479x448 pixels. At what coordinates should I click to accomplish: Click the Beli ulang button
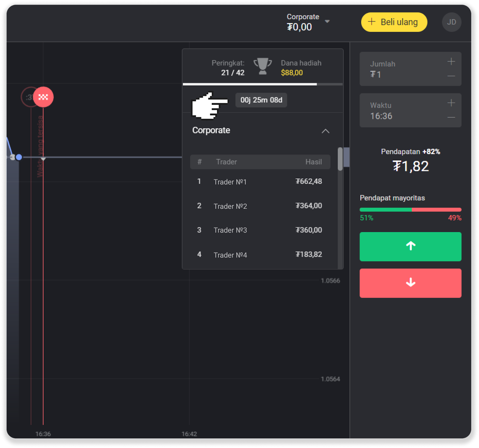pos(394,22)
